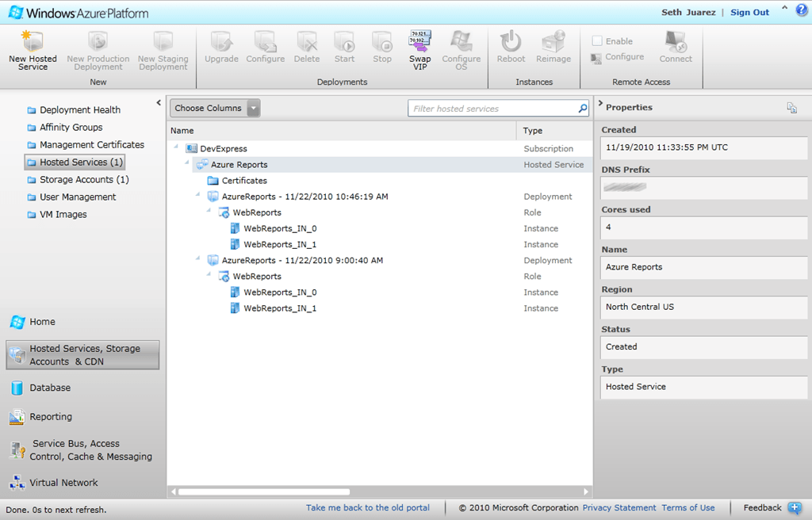The height and width of the screenshot is (520, 812).
Task: Click the Configure OS icon
Action: coord(461,41)
